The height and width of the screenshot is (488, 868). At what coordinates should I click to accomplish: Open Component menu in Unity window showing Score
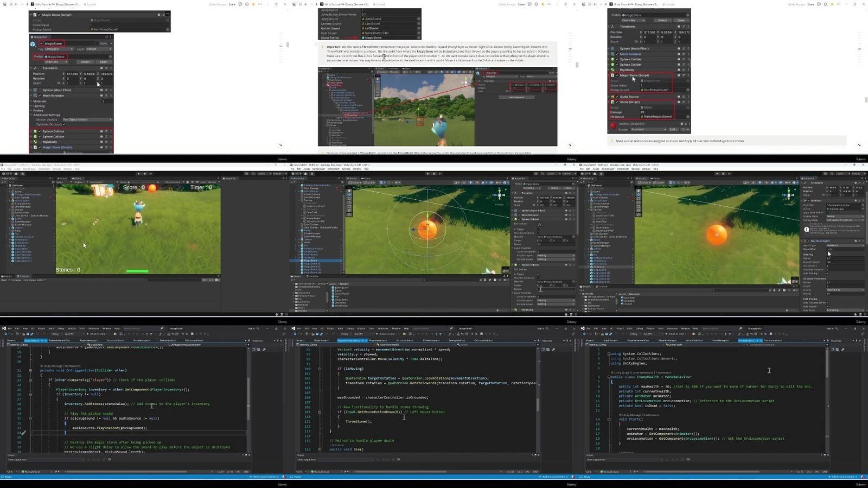(43, 169)
